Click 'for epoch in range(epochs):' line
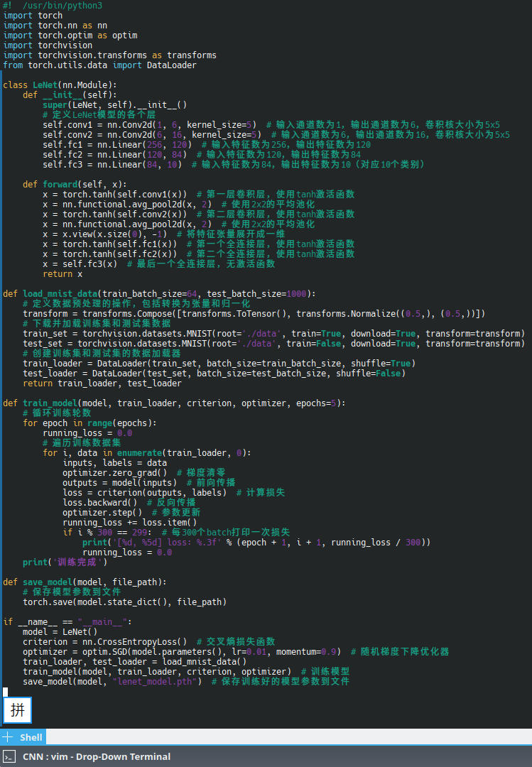 coord(90,423)
